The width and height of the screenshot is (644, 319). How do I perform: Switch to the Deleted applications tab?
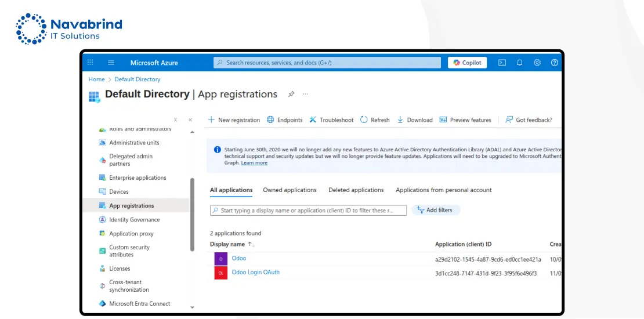[x=356, y=190]
